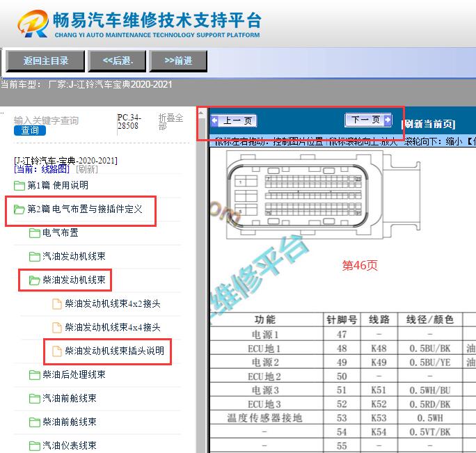
Task: Click scroll-up arrow of sidebar scrollbar
Action: click(201, 113)
